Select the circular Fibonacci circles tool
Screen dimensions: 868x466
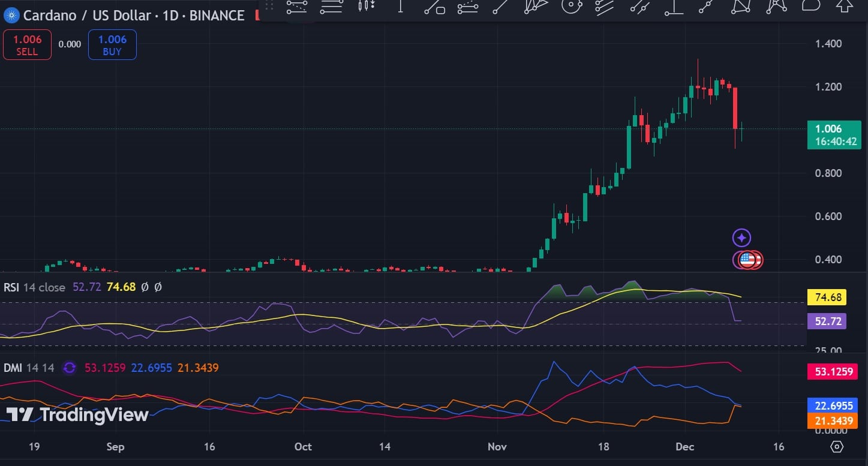click(572, 7)
